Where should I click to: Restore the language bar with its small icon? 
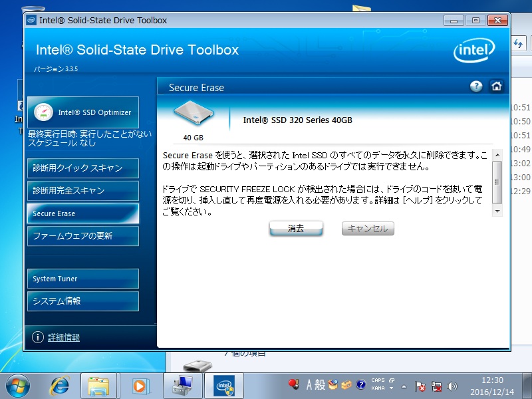click(x=392, y=380)
